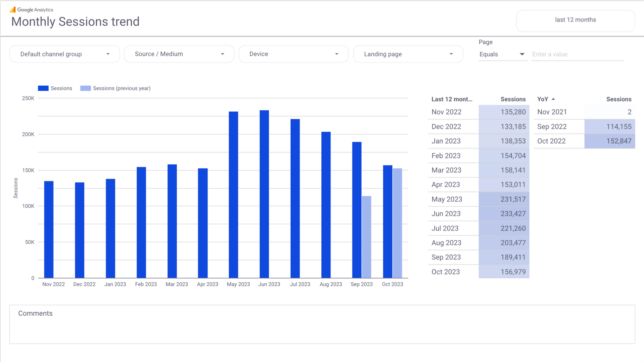Screen dimensions: 644x362
Task: Click the Google Analytics logo icon
Action: tap(13, 10)
